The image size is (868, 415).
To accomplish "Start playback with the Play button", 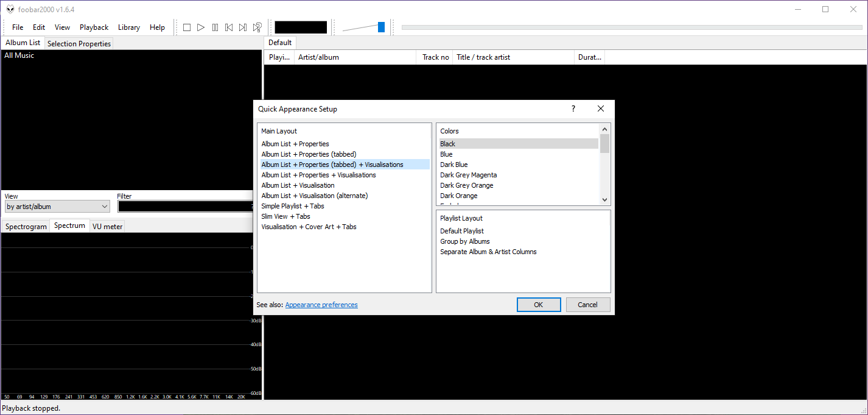I will coord(201,27).
